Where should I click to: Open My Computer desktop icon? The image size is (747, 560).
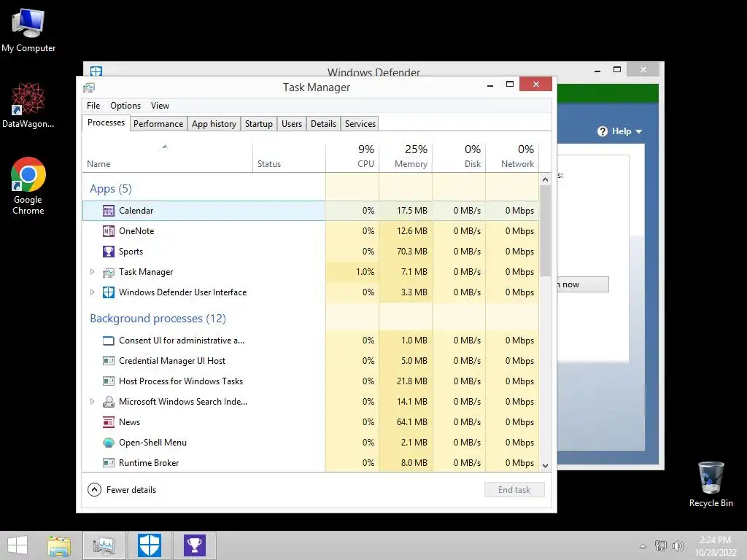pyautogui.click(x=28, y=30)
